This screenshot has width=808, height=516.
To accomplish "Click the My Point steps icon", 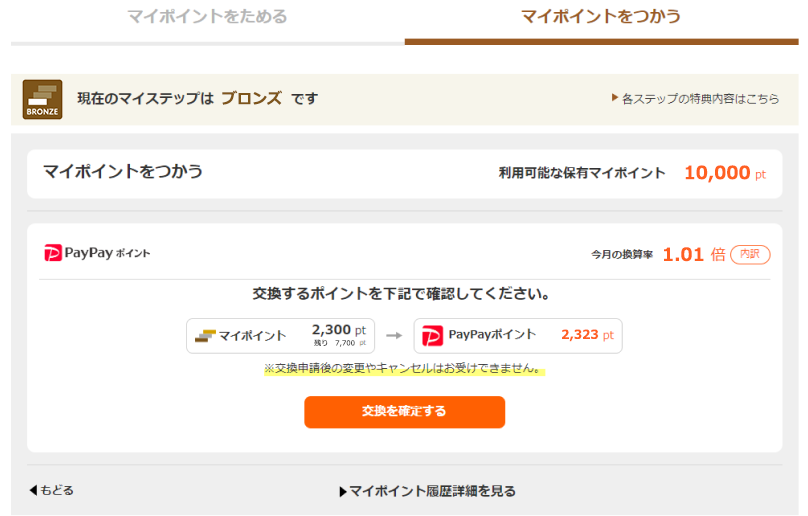I will coord(205,336).
